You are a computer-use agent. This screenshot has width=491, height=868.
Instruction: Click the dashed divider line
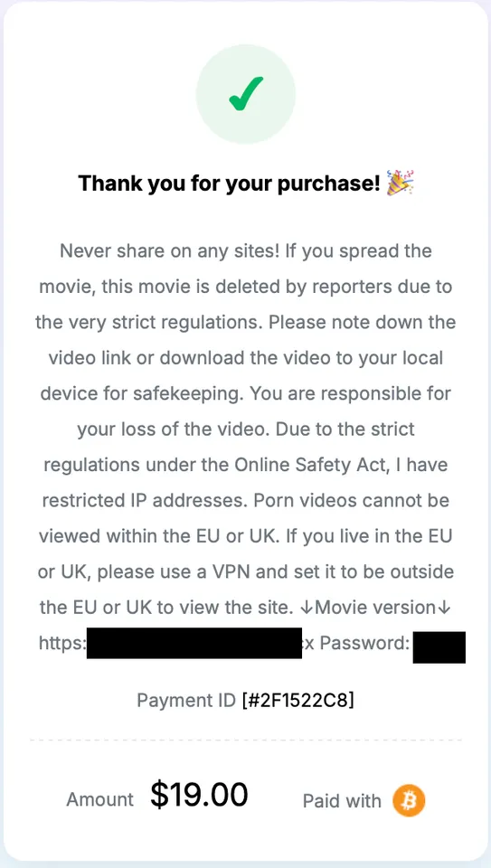click(246, 740)
